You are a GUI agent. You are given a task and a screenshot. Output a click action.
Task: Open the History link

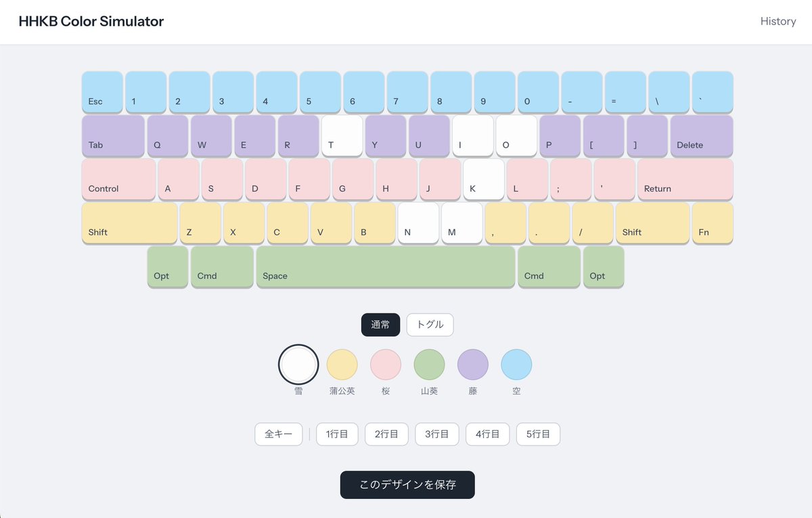[x=778, y=22]
